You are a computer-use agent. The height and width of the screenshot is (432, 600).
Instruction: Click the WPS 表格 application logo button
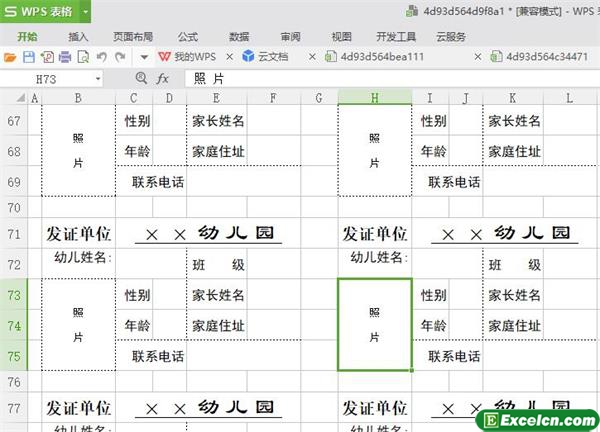point(40,11)
